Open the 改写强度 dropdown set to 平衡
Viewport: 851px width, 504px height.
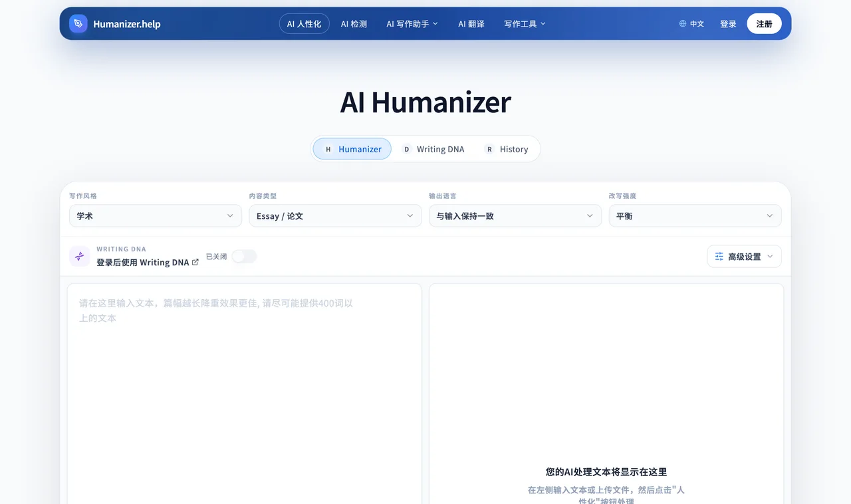695,216
